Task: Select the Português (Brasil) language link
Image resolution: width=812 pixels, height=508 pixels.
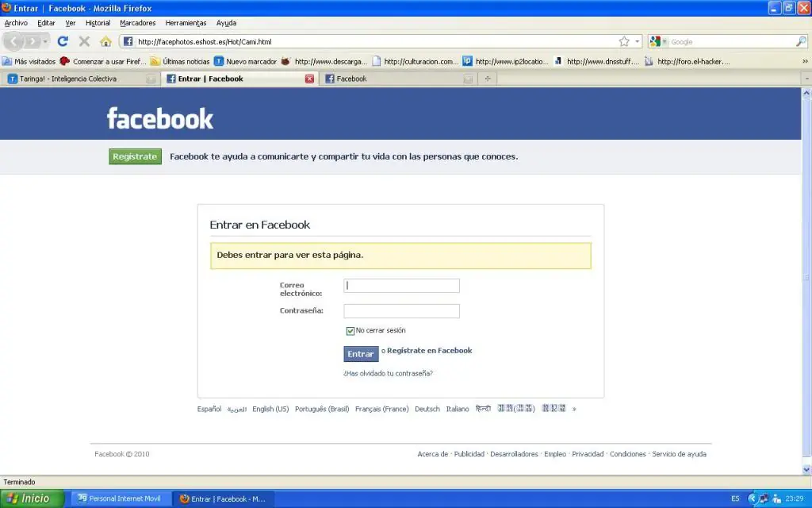Action: (322, 409)
